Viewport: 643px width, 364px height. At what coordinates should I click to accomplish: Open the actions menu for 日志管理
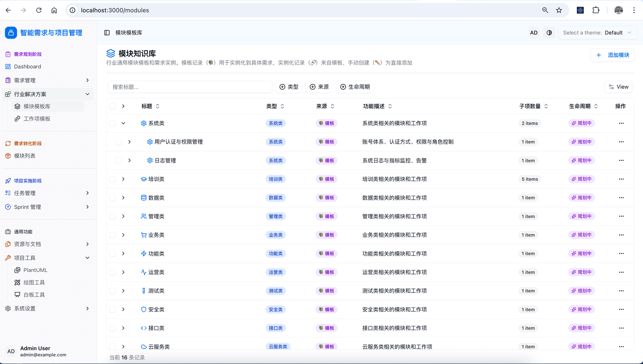click(x=621, y=160)
